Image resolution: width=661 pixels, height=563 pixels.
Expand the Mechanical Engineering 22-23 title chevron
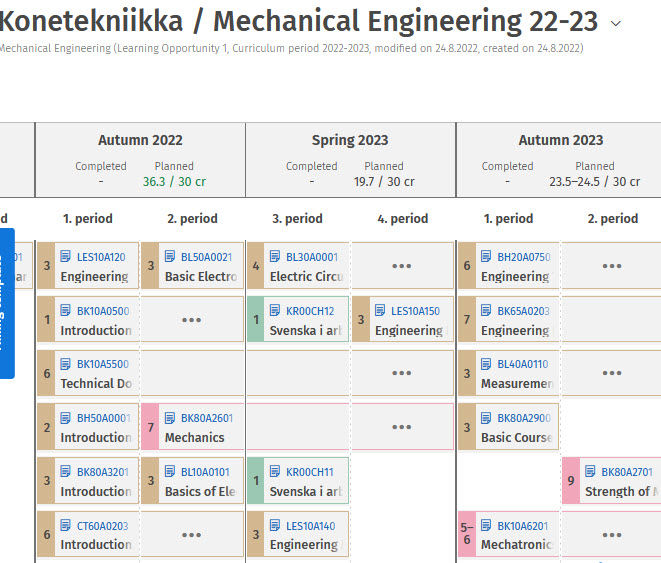coord(616,23)
